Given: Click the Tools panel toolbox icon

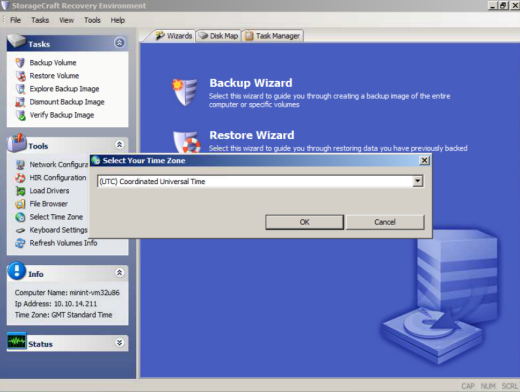Looking at the screenshot, I should [17, 143].
